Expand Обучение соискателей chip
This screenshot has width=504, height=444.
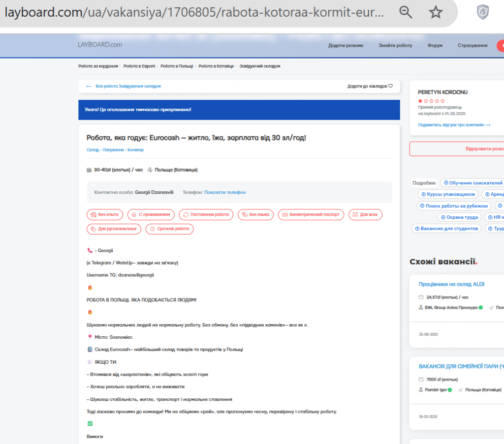pyautogui.click(x=472, y=182)
